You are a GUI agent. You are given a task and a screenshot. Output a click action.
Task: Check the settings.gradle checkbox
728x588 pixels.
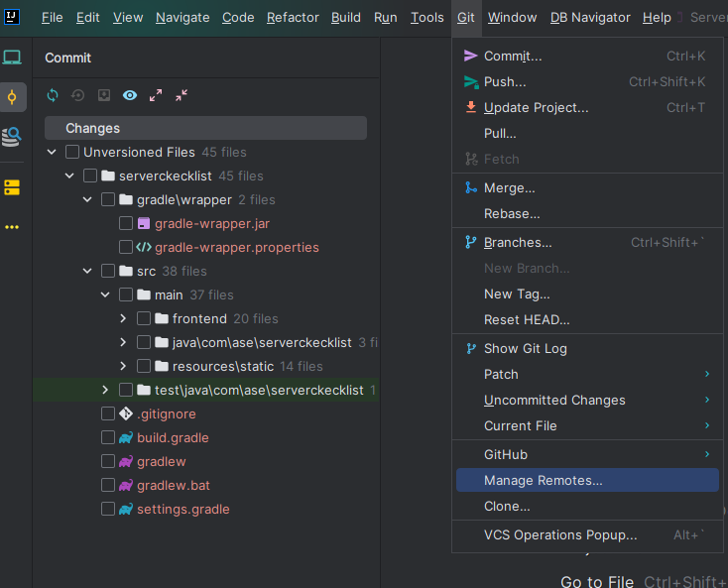point(108,509)
